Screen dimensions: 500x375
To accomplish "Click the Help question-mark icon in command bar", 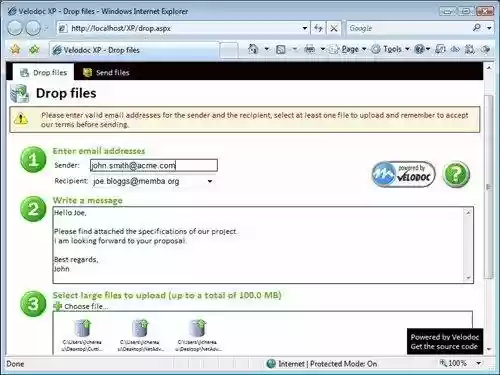I will 419,49.
